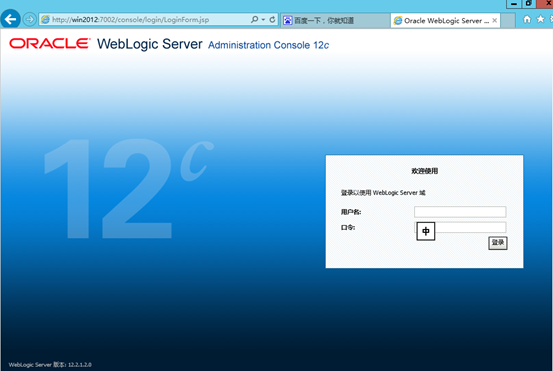Click the browser forward arrow button
The image size is (553, 371).
[30, 19]
